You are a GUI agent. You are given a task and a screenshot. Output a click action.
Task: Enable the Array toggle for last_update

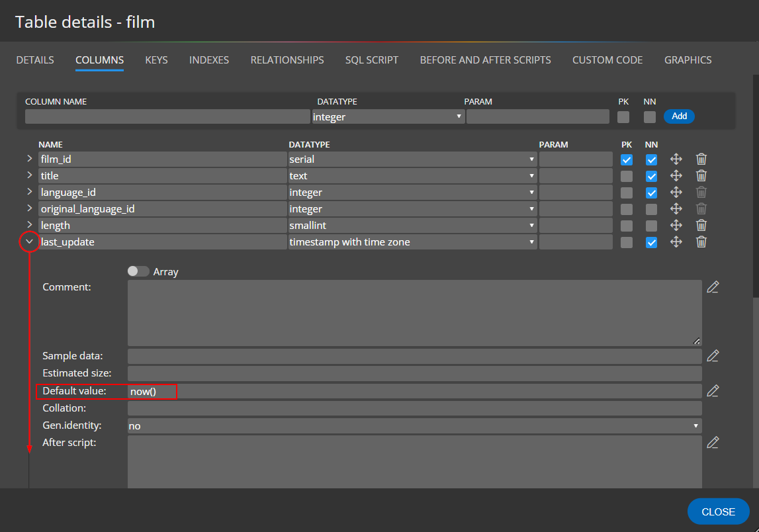(138, 271)
